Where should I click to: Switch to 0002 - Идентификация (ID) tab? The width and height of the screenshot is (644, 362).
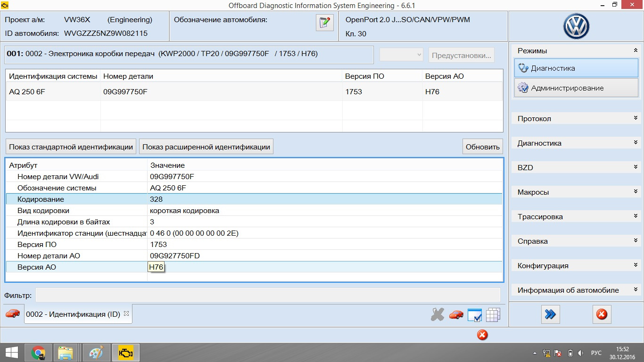[73, 314]
